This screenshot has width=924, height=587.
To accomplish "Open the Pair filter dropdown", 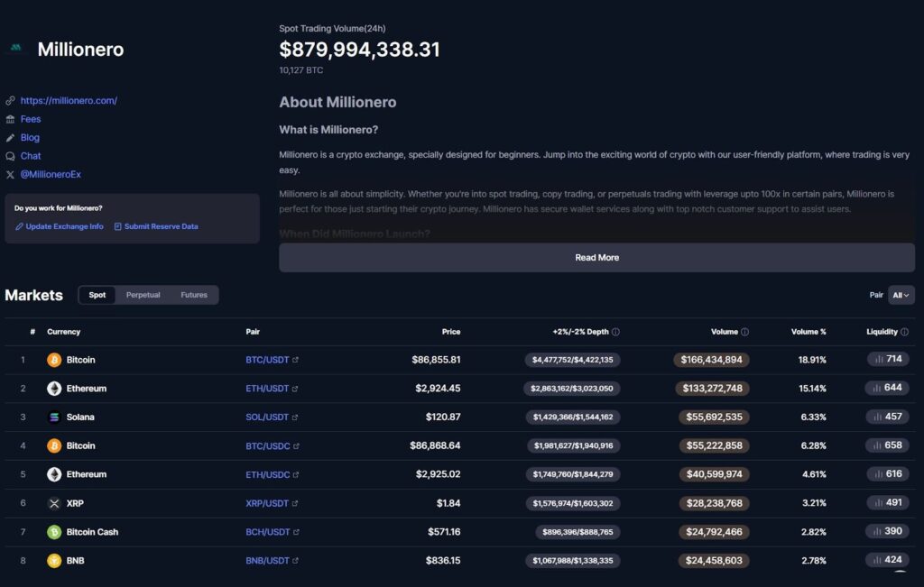I will pyautogui.click(x=901, y=295).
